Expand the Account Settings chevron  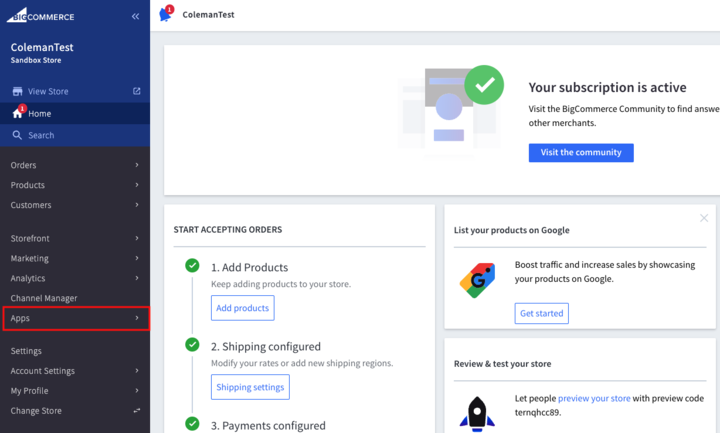(137, 371)
